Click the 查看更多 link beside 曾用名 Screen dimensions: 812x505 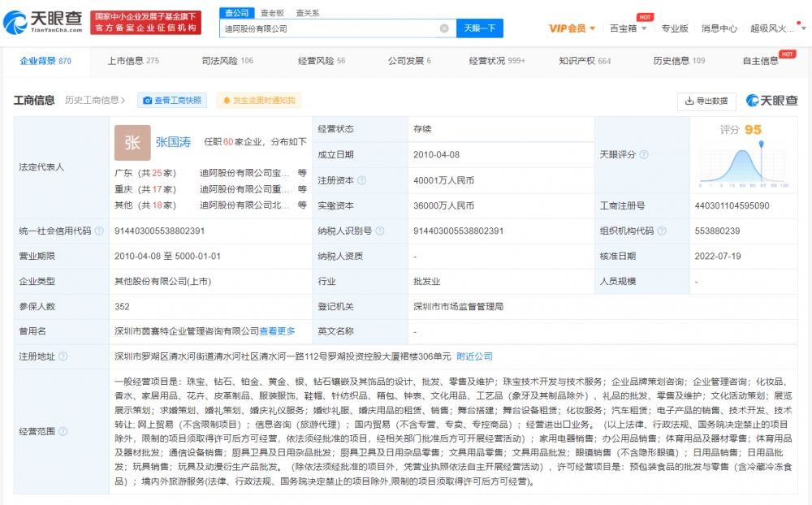[x=277, y=331]
